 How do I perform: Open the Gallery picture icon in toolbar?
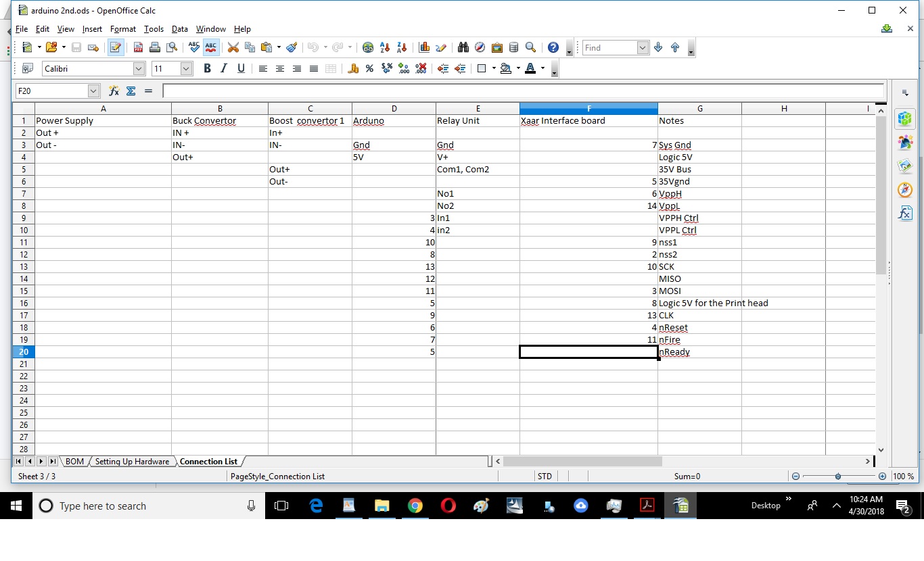[497, 47]
